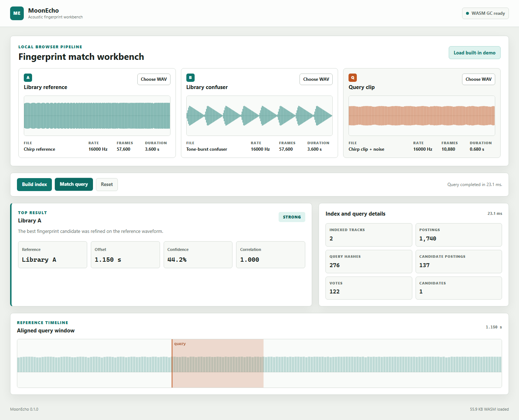
Task: Choose a WAV for Query clip
Action: [478, 79]
